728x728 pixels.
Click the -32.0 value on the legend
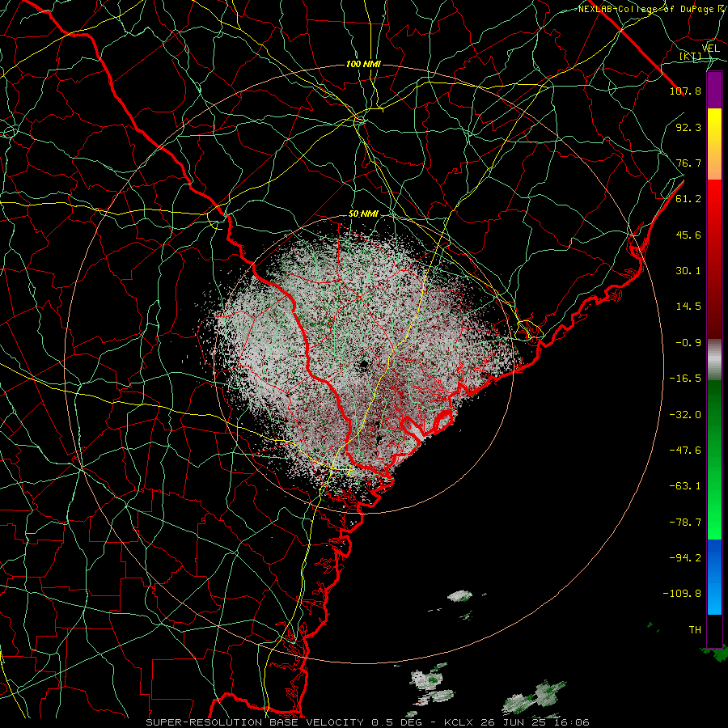coord(685,415)
